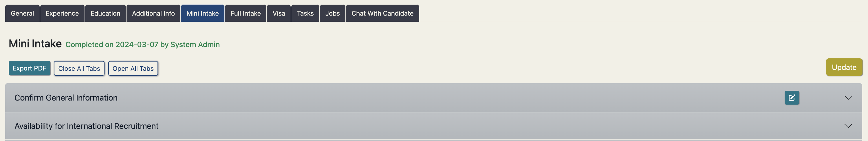View the Tasks tab
The height and width of the screenshot is (141, 868).
305,14
